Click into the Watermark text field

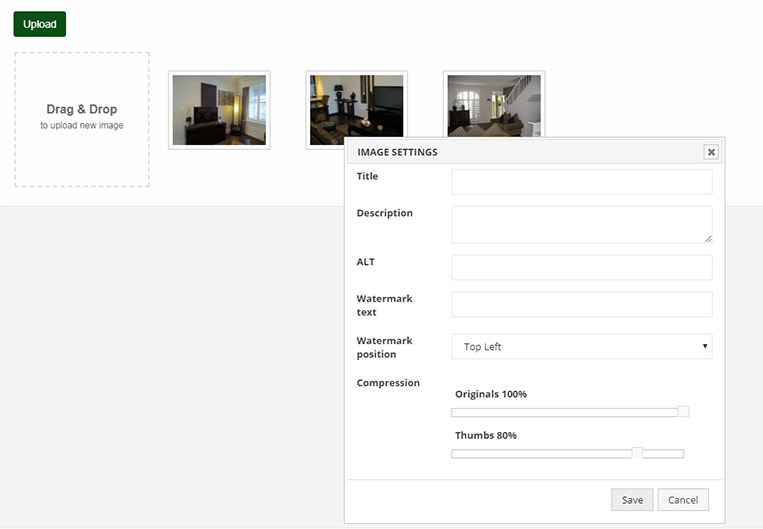point(581,304)
